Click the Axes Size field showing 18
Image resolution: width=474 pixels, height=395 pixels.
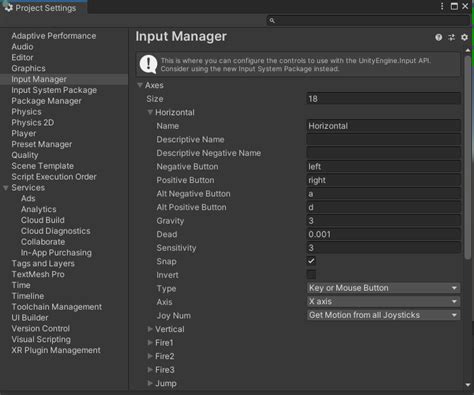pos(383,99)
